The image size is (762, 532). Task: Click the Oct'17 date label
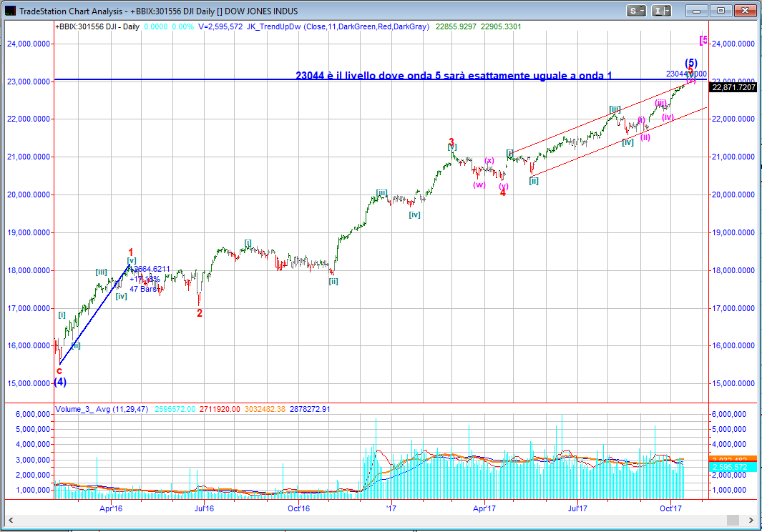tap(670, 508)
